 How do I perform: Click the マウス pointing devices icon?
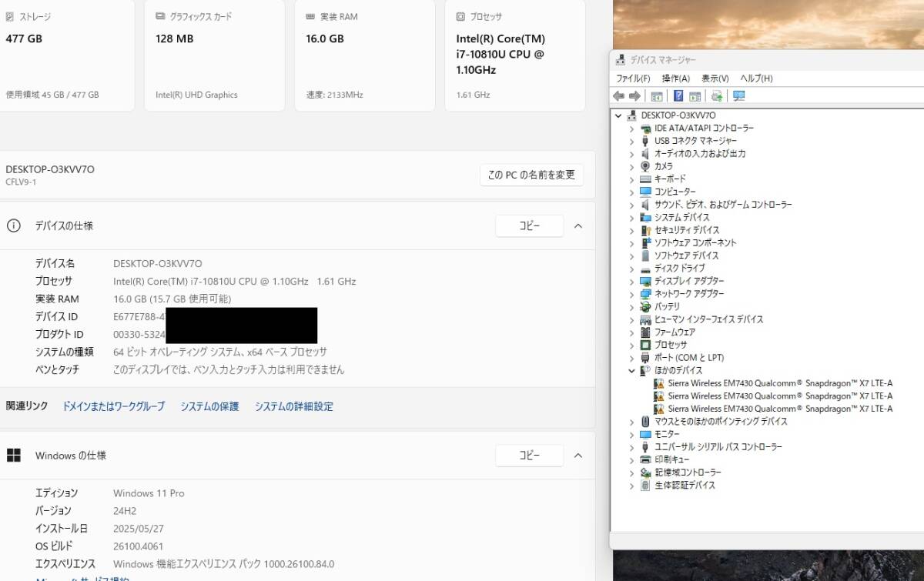point(645,422)
